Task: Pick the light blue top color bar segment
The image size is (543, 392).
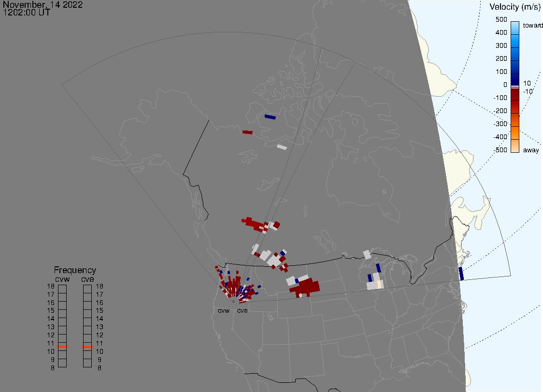Action: (x=515, y=27)
